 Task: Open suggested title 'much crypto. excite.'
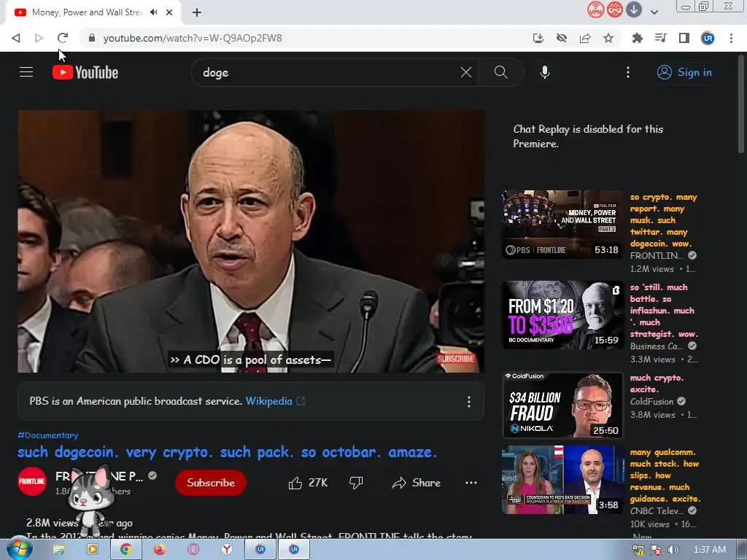(657, 384)
